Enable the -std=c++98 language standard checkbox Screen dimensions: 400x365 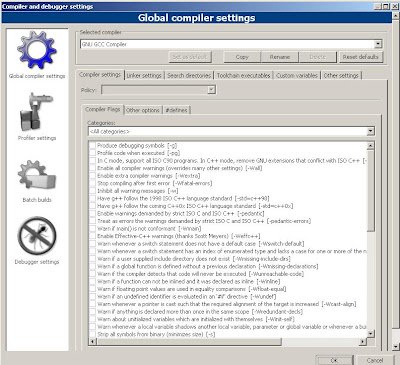point(92,198)
